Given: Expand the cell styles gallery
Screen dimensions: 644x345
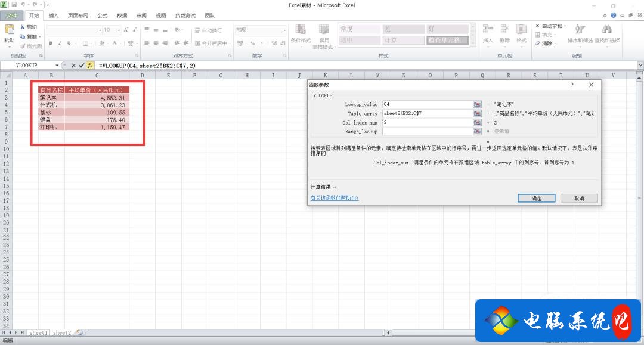Looking at the screenshot, I should [473, 42].
